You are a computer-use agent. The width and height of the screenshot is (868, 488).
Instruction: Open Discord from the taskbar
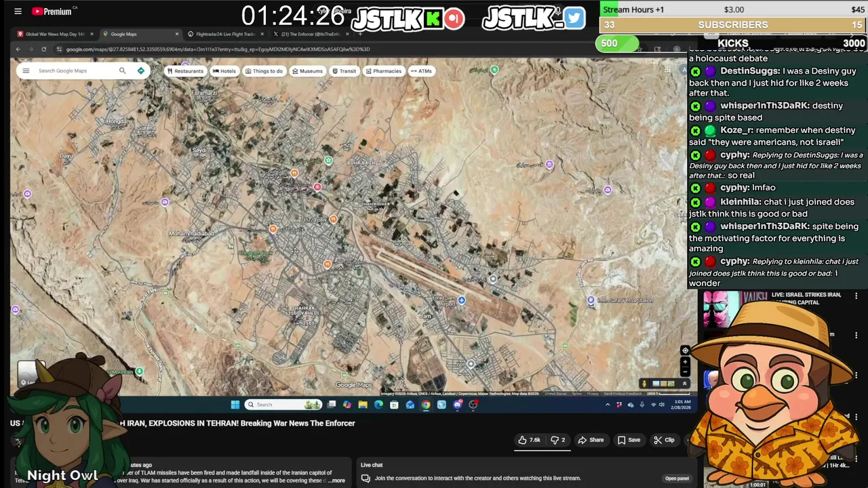click(x=458, y=405)
